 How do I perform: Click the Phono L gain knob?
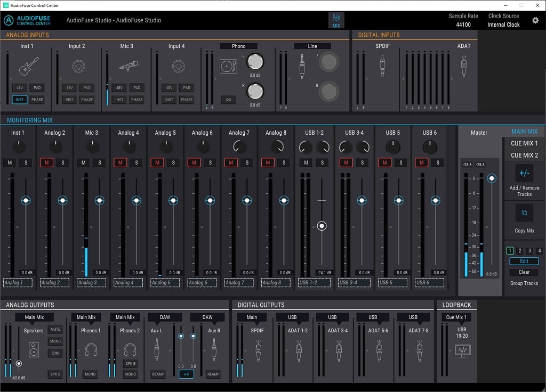[255, 62]
